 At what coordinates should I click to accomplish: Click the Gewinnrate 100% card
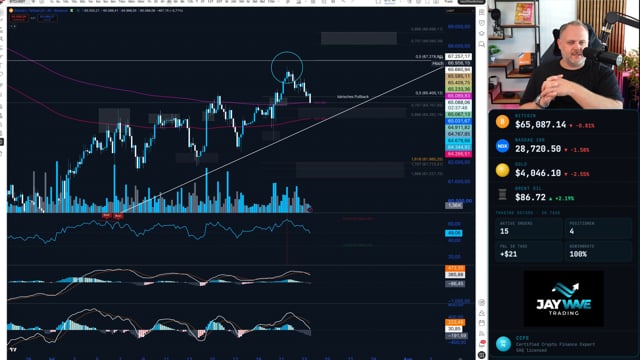tap(598, 251)
